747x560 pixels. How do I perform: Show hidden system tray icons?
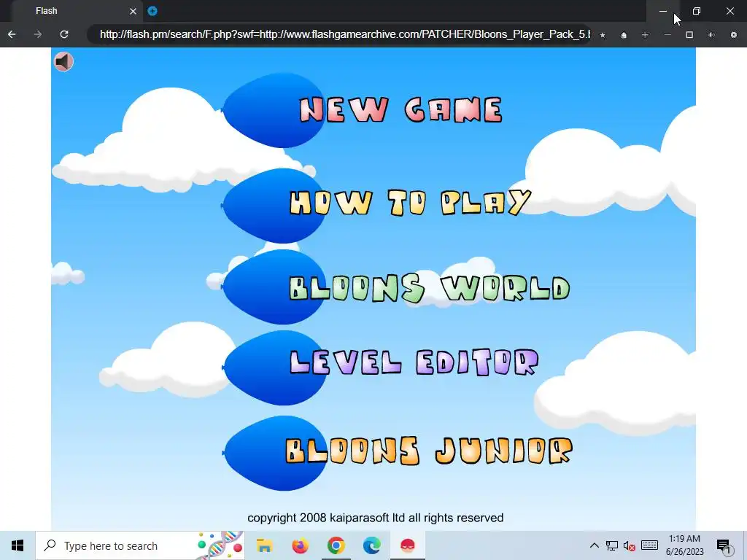(x=594, y=545)
